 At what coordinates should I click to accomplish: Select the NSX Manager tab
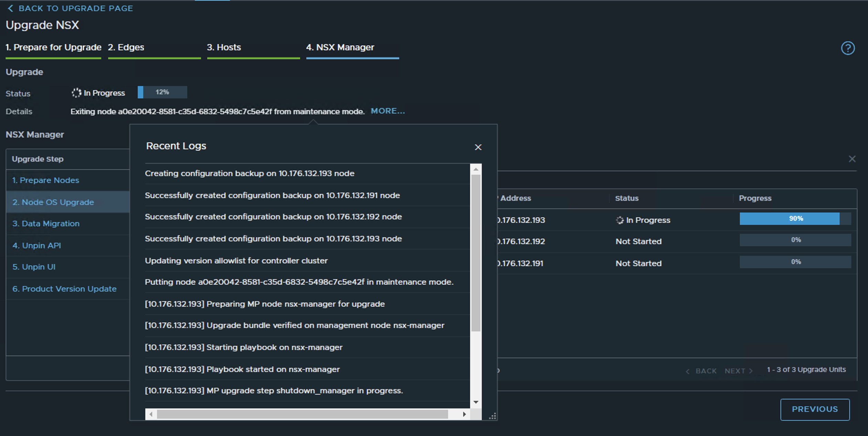pos(340,47)
